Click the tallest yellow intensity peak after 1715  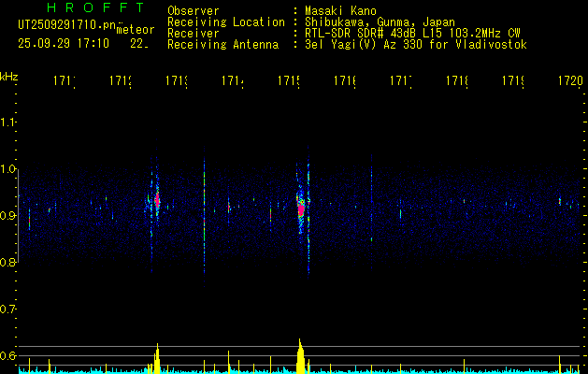pyautogui.click(x=300, y=356)
